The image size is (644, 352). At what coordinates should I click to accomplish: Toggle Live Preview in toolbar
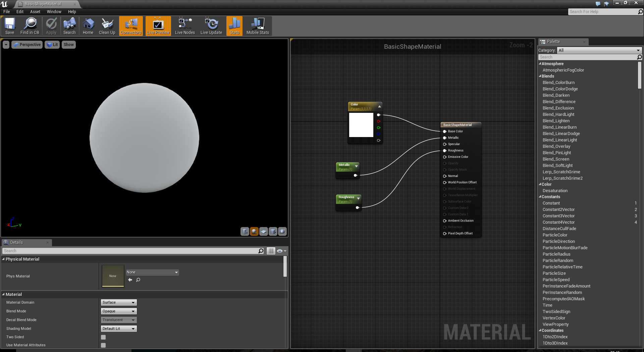point(158,26)
